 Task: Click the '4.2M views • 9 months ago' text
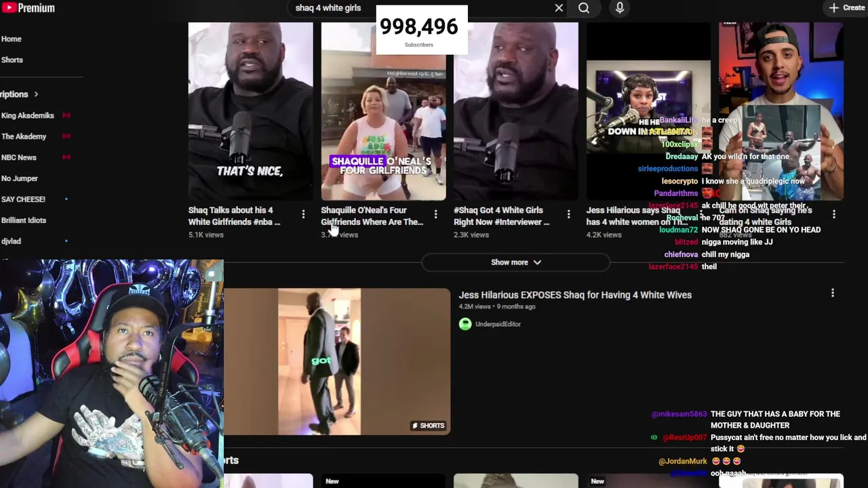497,307
